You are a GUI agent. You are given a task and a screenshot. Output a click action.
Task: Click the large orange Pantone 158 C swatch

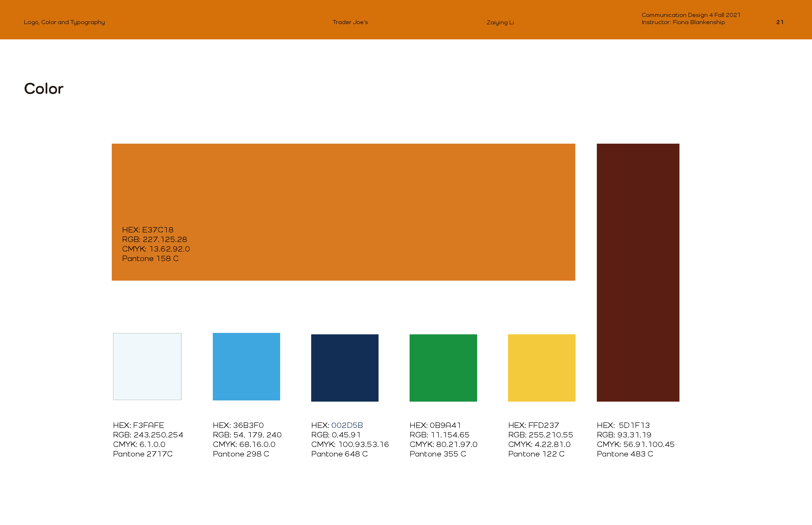pyautogui.click(x=343, y=191)
